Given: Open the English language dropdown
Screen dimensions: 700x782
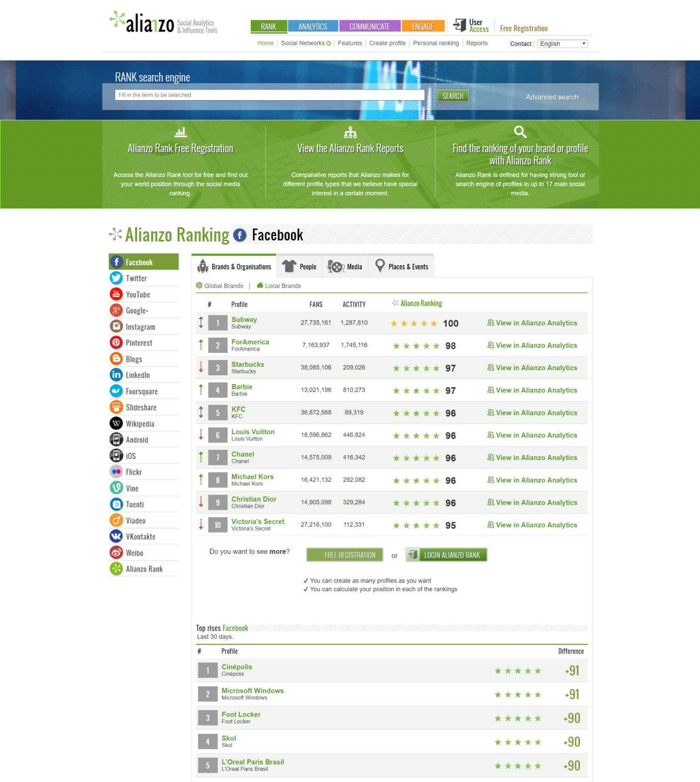Looking at the screenshot, I should tap(562, 44).
